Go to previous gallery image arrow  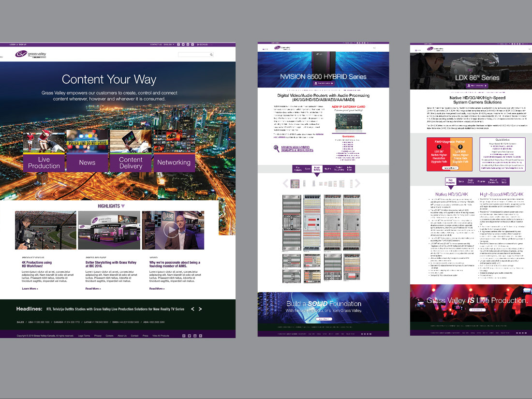(285, 184)
